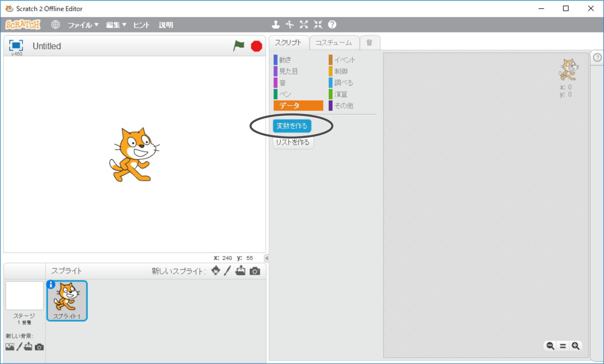Click the red stop sign button

pos(256,46)
